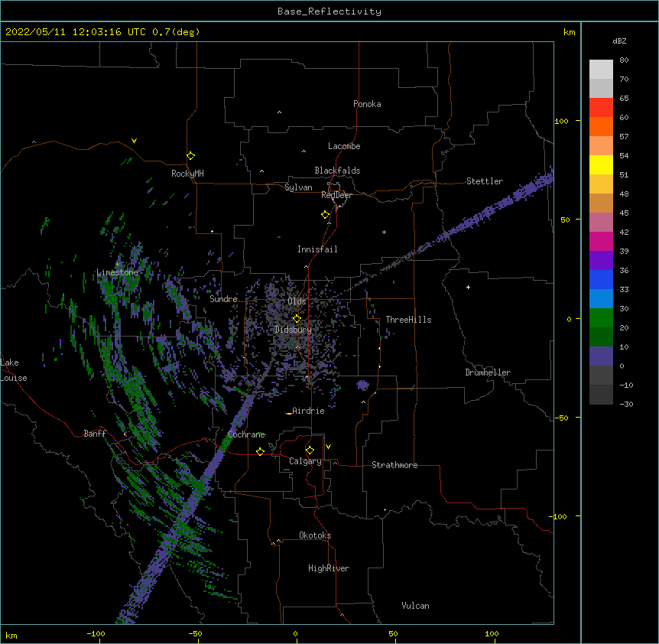Click the ThreeHills label
The image size is (659, 644).
tap(408, 320)
